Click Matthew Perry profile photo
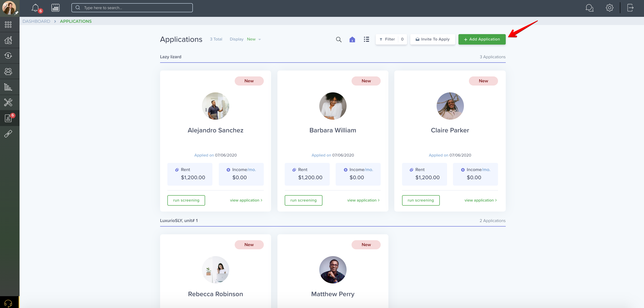644x308 pixels. pyautogui.click(x=333, y=270)
